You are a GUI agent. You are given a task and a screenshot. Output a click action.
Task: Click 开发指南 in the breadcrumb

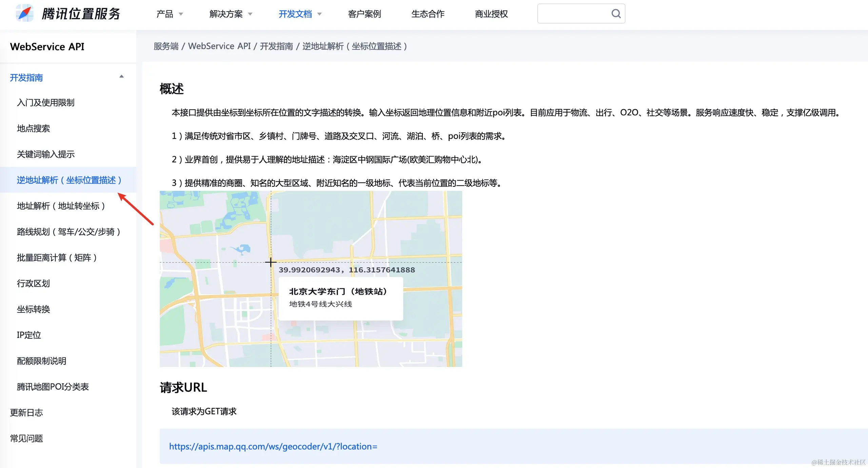(x=276, y=46)
